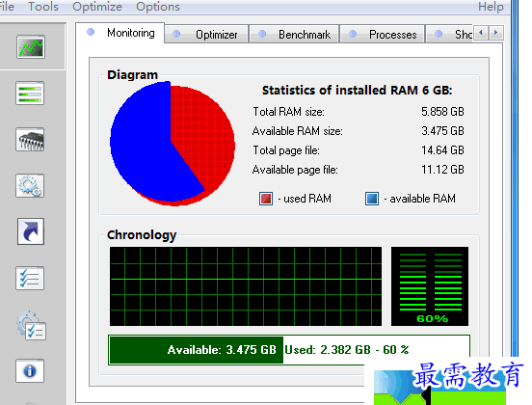
Task: Switch to the Monitoring tab
Action: [x=120, y=33]
